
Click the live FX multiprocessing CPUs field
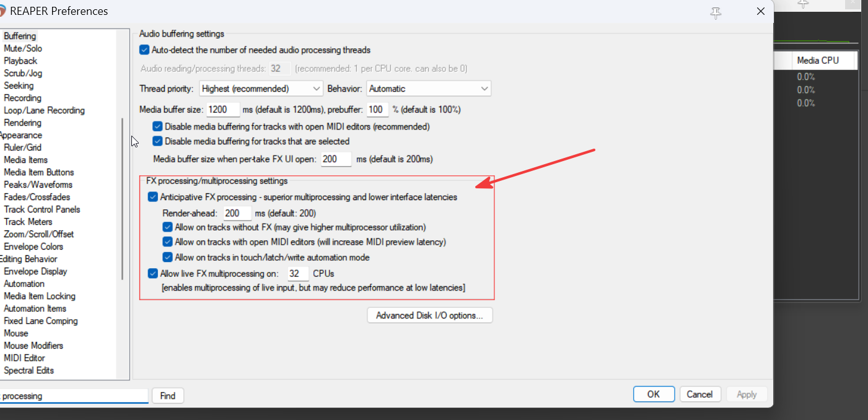[x=298, y=273]
